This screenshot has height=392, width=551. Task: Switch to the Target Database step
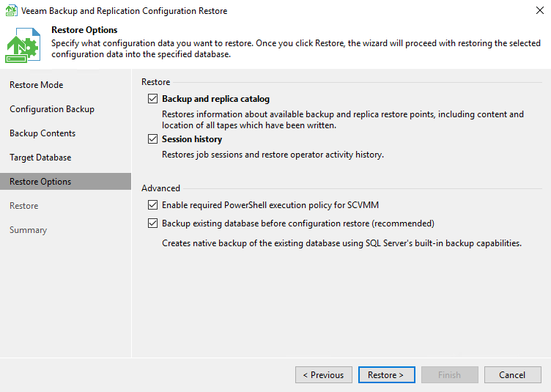click(x=40, y=158)
